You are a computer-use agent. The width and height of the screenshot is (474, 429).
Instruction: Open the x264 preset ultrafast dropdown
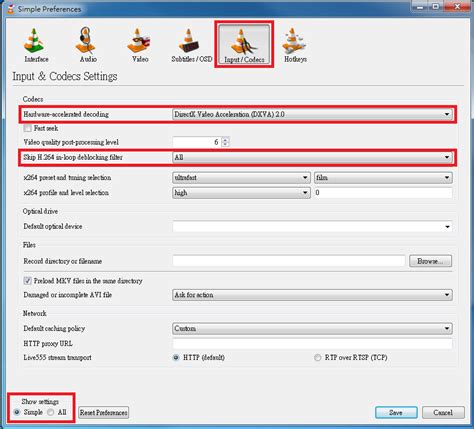[x=241, y=178]
